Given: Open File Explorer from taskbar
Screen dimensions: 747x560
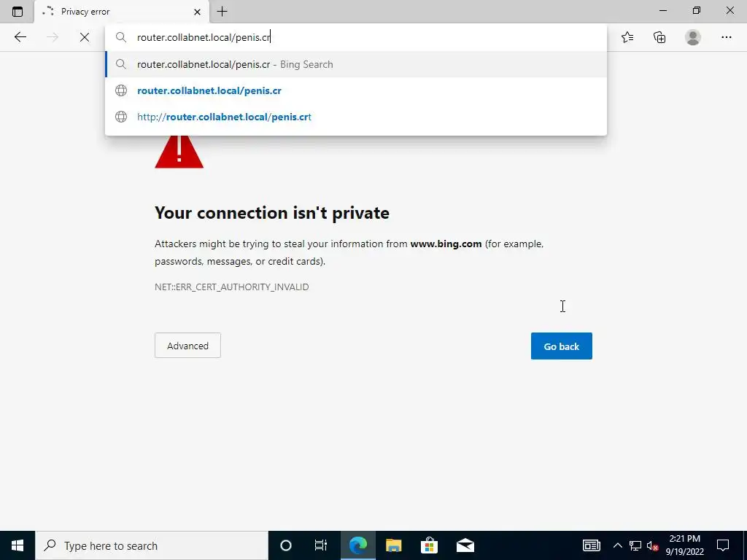Looking at the screenshot, I should coord(393,545).
